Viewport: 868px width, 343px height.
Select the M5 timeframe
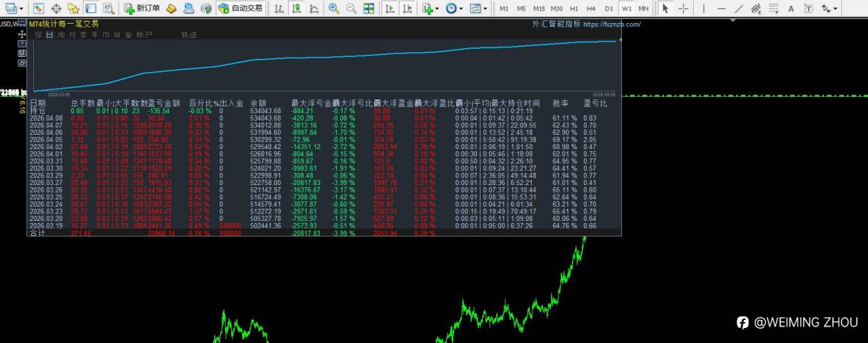(521, 8)
